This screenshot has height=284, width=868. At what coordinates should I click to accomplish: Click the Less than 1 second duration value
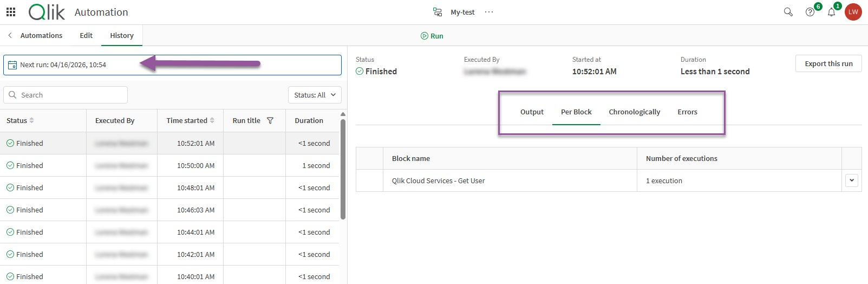(x=715, y=72)
